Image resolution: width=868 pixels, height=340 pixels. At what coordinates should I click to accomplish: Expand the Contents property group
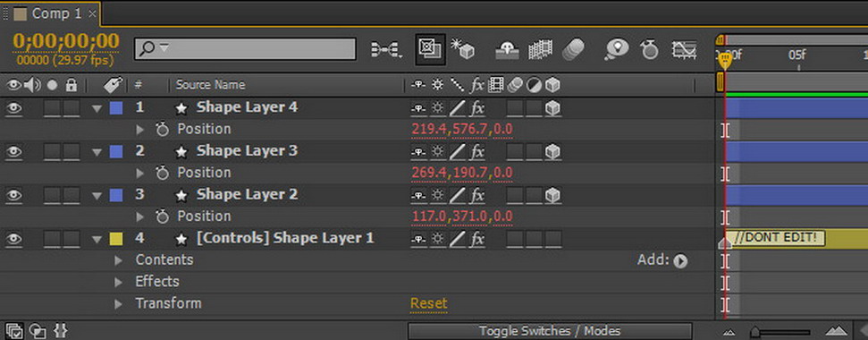tap(118, 260)
